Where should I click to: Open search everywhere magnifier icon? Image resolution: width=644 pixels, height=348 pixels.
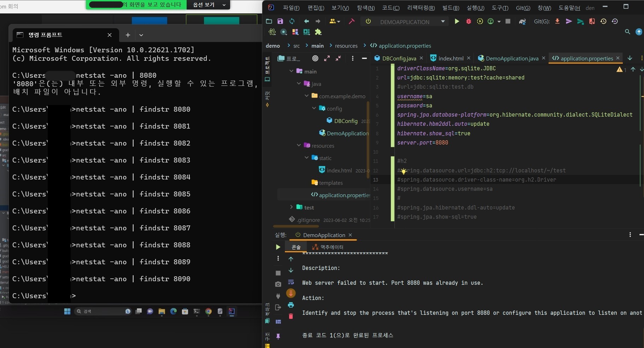coord(627,32)
